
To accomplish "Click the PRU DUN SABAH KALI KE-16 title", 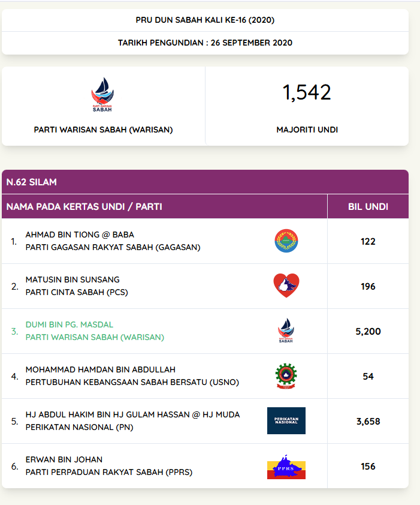I will [x=205, y=20].
